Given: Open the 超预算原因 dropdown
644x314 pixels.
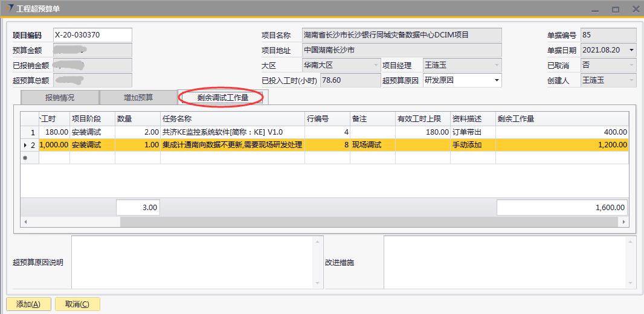Looking at the screenshot, I should (x=497, y=80).
